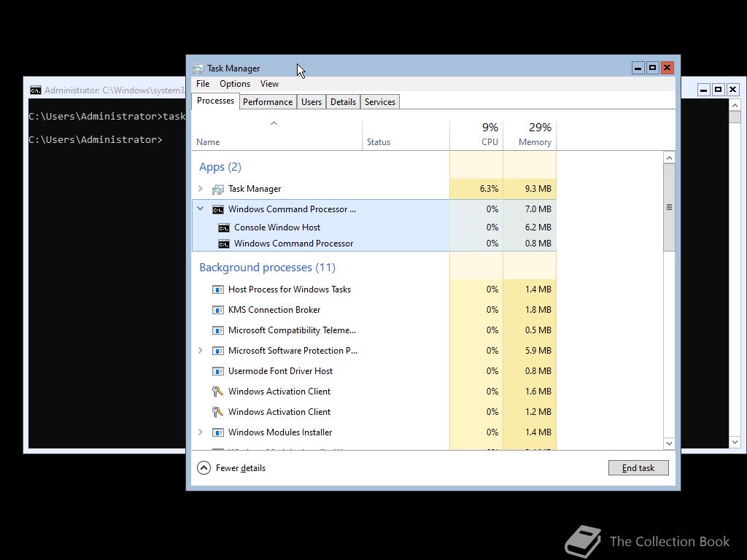Click the Command Prompt prompt line C:\Users\Administrator>
747x560 pixels.
[x=96, y=140]
